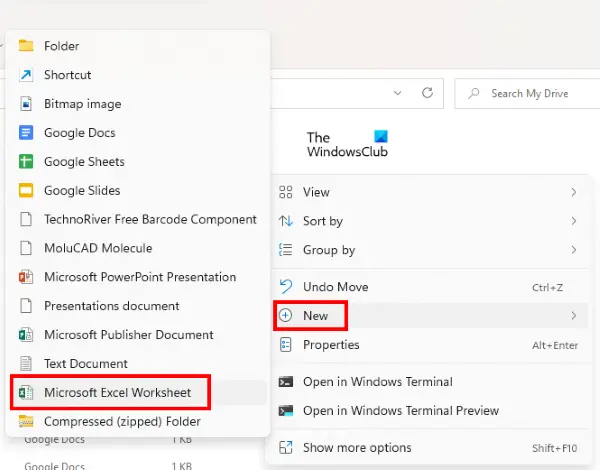
Task: Expand the Sort by submenu arrow
Action: (x=574, y=221)
